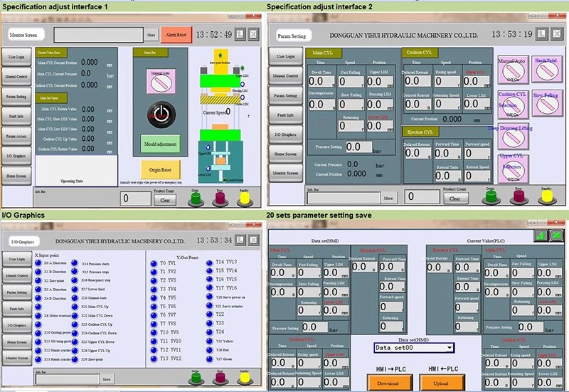Click the green Origin indicator lamp in interface 1
Screen dimensions: 569x392
tap(196, 198)
